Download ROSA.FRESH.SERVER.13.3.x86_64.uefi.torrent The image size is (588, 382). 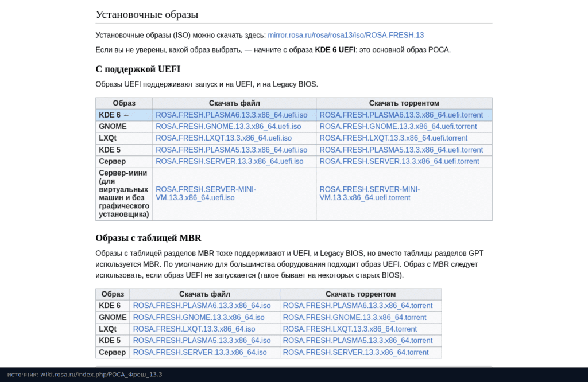[x=400, y=161]
